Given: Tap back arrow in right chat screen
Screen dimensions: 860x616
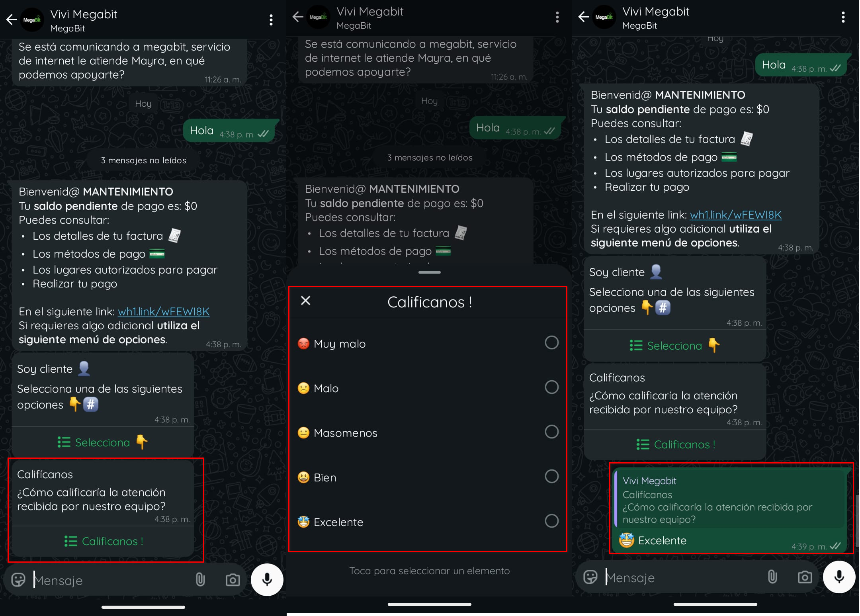Looking at the screenshot, I should 584,17.
